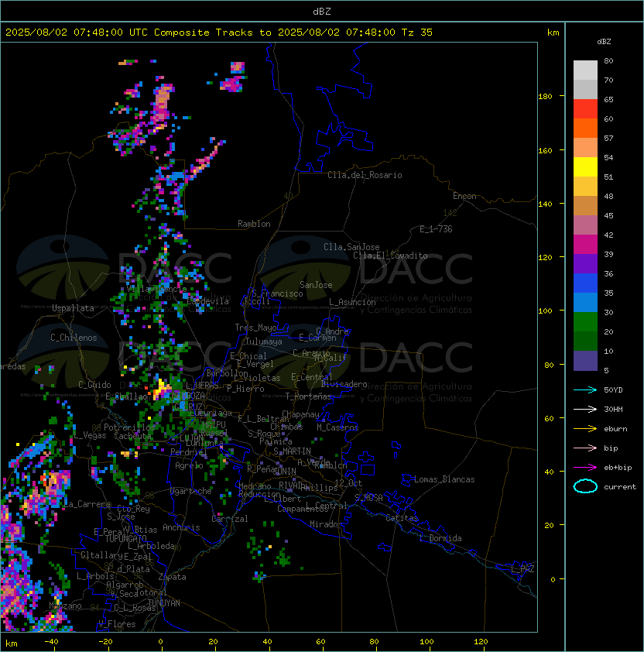Click the dBZ title at the top

(322, 11)
